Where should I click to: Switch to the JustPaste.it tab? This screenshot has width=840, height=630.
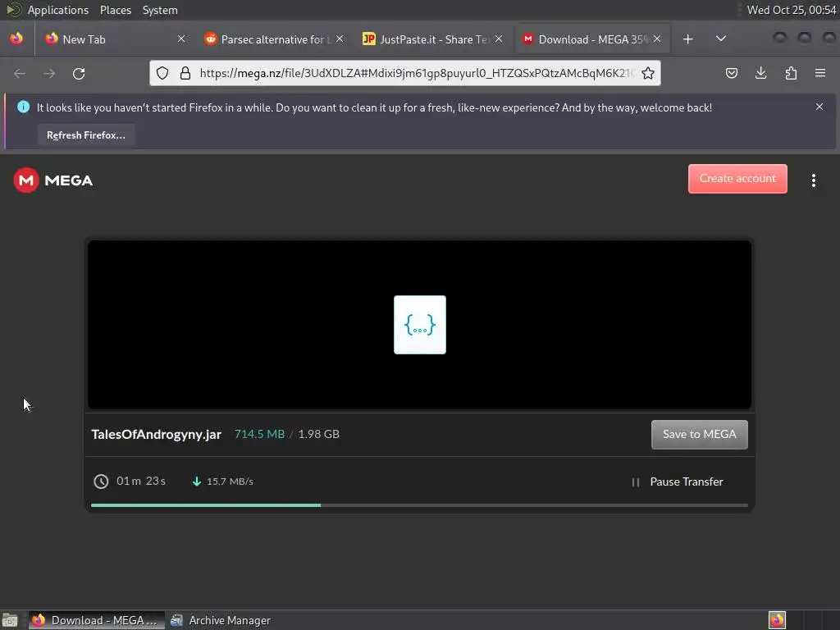click(x=431, y=39)
